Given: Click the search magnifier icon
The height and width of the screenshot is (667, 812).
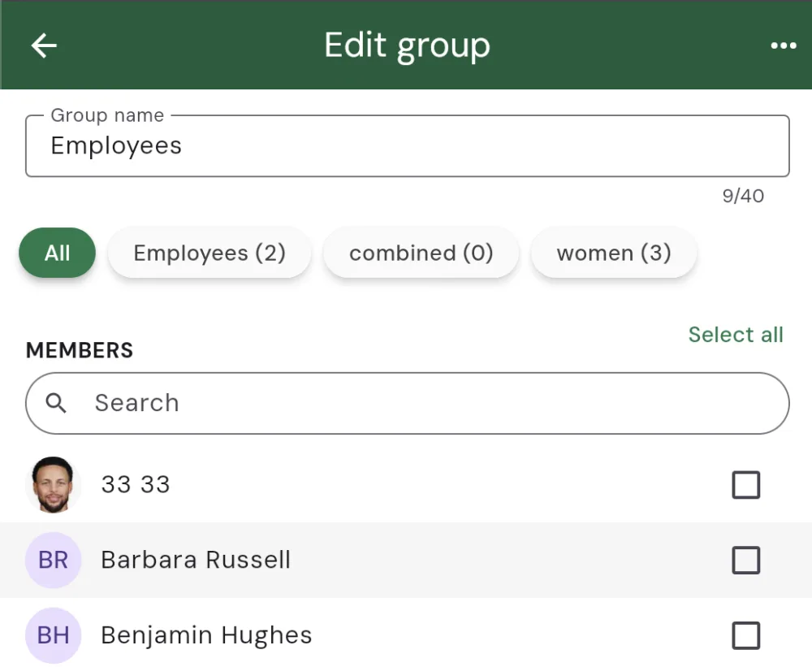Looking at the screenshot, I should click(56, 403).
